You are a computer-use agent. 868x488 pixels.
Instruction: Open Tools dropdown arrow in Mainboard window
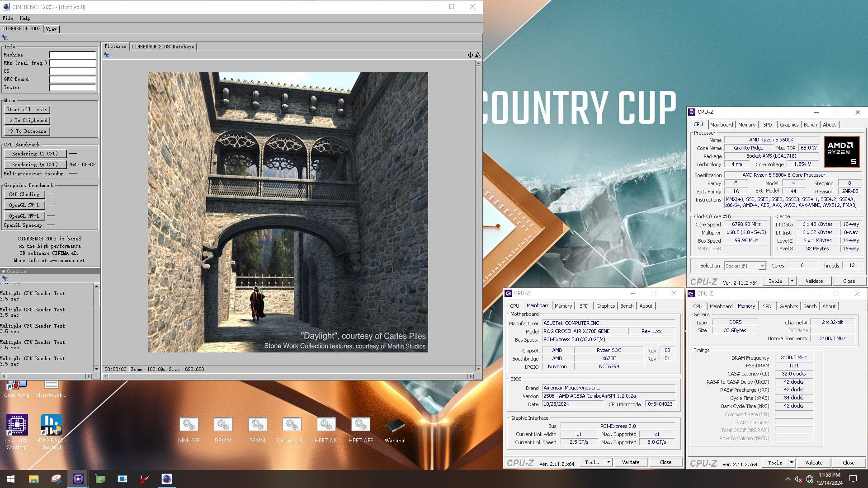click(x=609, y=462)
